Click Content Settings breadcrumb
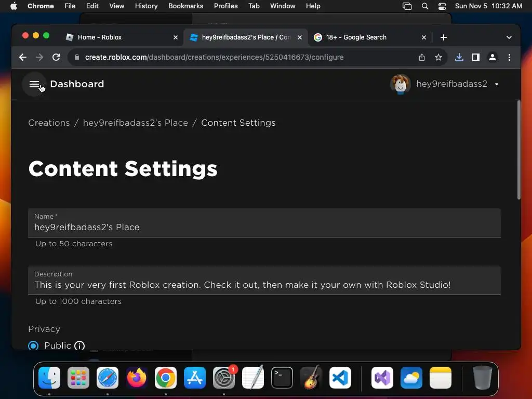 point(238,123)
